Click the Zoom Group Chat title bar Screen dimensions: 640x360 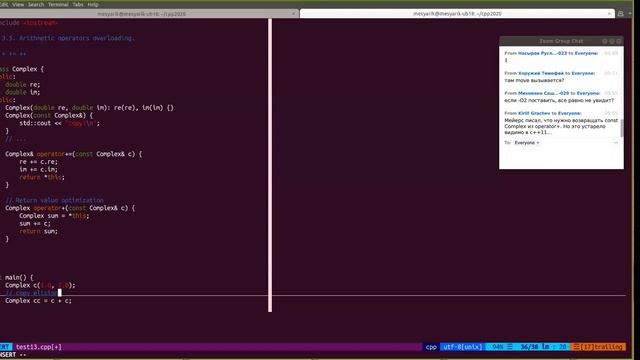click(561, 41)
